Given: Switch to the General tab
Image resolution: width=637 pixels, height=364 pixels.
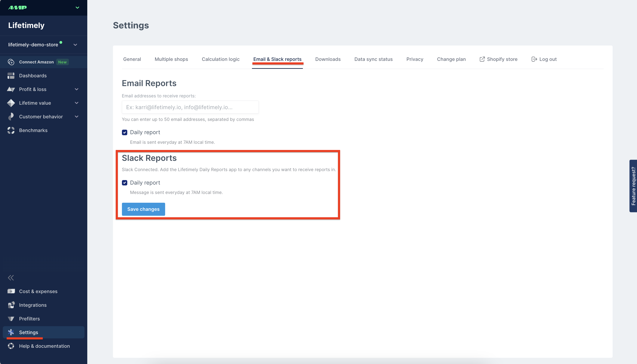Looking at the screenshot, I should [x=132, y=59].
